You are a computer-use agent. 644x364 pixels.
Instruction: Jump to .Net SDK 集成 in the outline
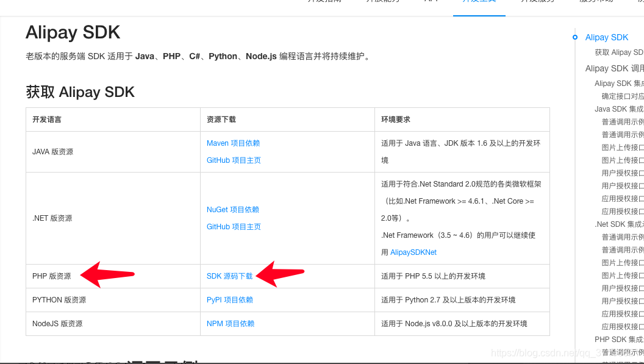coord(619,224)
